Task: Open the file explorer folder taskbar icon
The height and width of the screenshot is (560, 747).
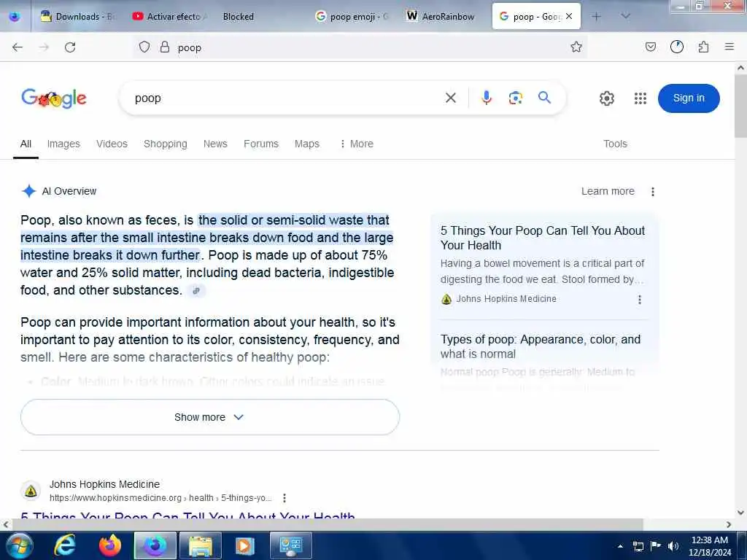Action: 201,545
